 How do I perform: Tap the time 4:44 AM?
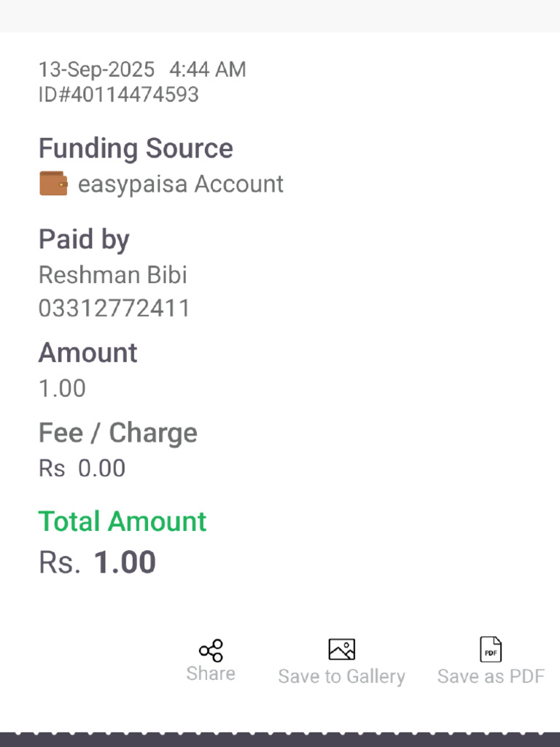coord(208,69)
